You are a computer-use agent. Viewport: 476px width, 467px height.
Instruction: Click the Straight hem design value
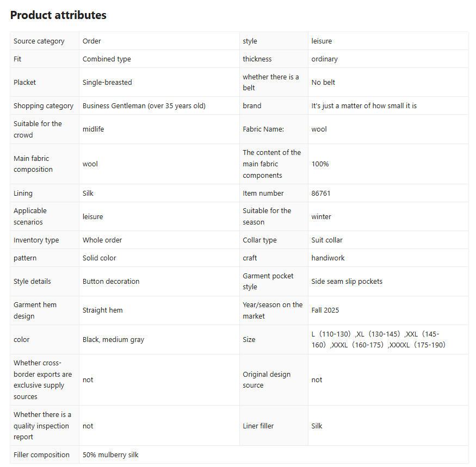tap(102, 310)
